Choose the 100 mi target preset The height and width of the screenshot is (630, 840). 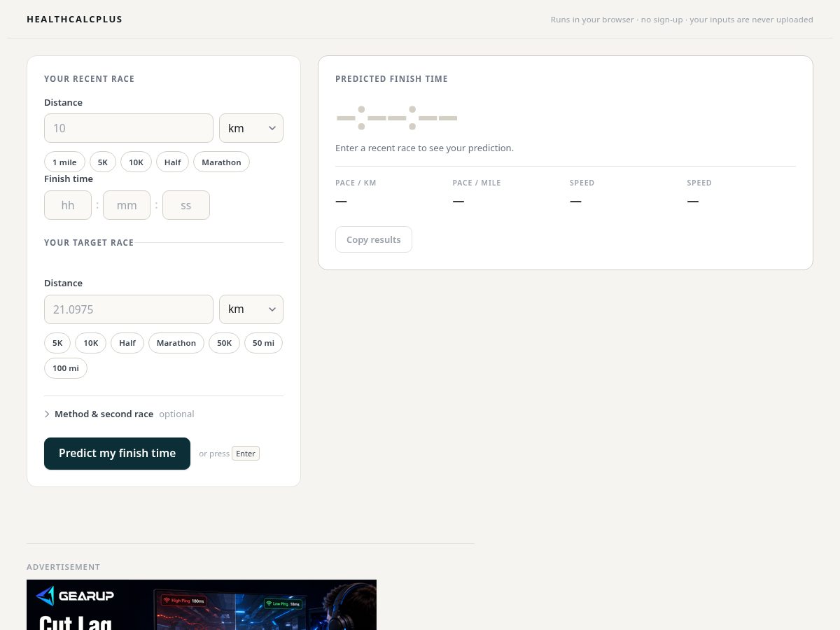(x=66, y=368)
